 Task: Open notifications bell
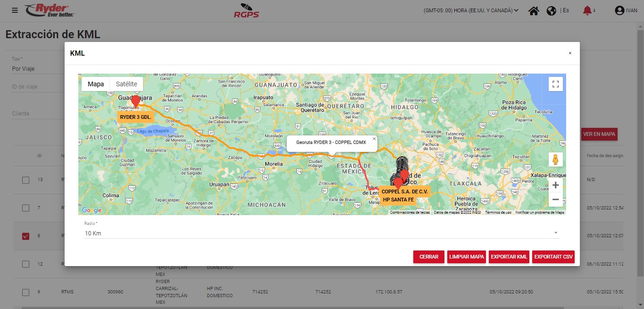tap(587, 10)
